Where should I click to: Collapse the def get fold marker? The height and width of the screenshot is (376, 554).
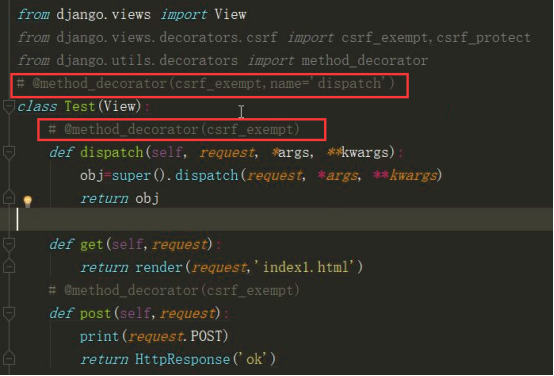(8, 244)
